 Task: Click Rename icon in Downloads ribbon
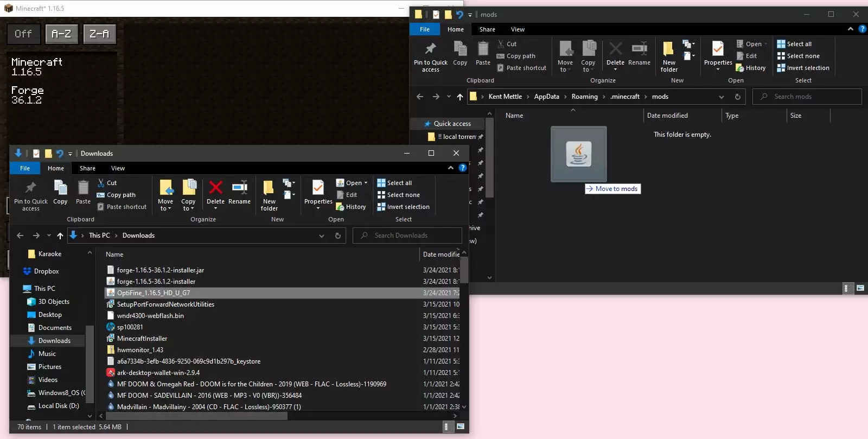[x=239, y=188]
